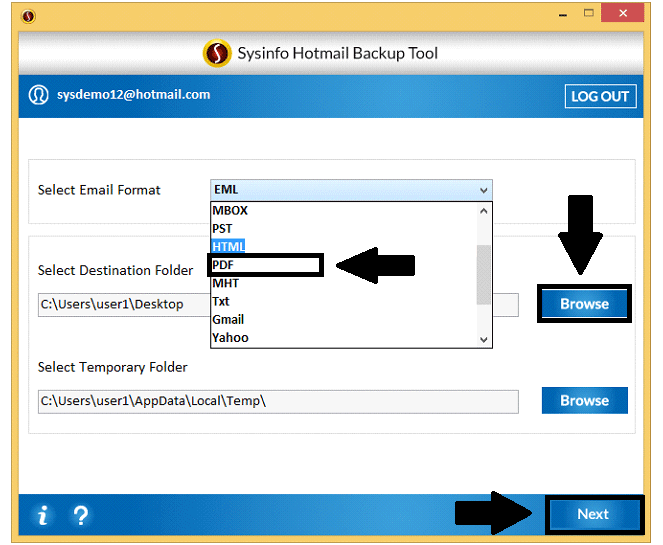Choose MBOX from the format list
Screen dimensions: 663x545
tap(344, 211)
